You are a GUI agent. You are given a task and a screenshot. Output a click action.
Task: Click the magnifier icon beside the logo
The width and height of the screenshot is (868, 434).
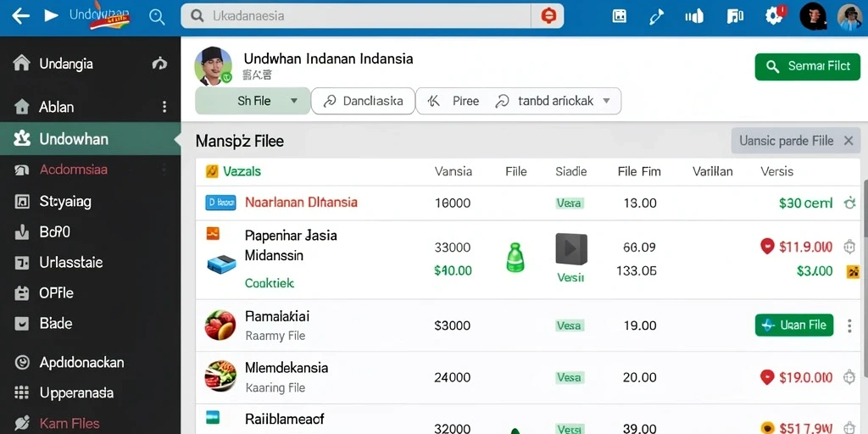157,17
